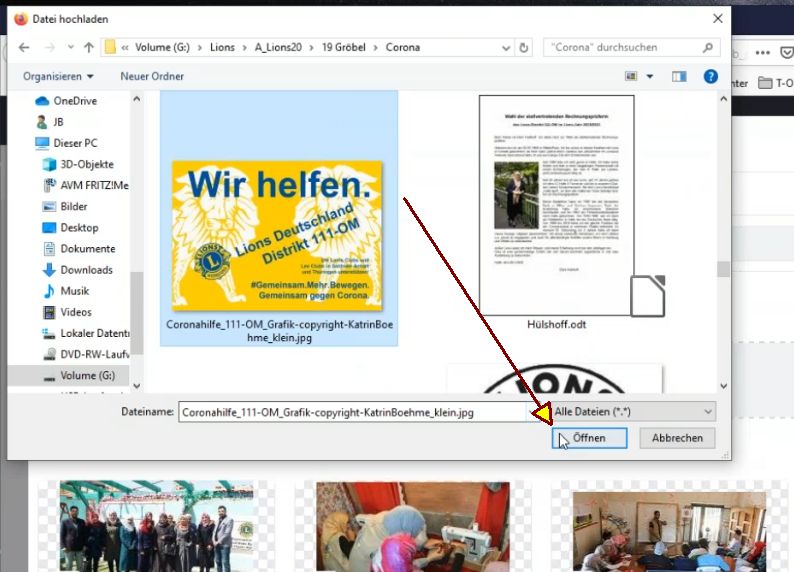Open AVM FRITZ!Mediaserver entry
Screen dimensions: 794x572
tap(86, 185)
